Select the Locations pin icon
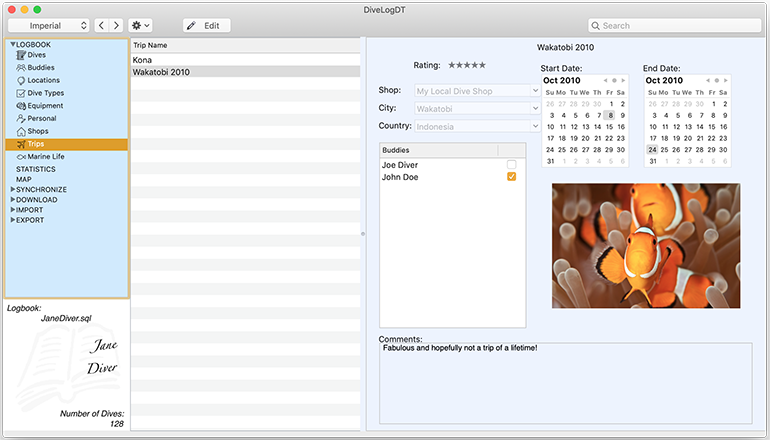 click(x=21, y=81)
